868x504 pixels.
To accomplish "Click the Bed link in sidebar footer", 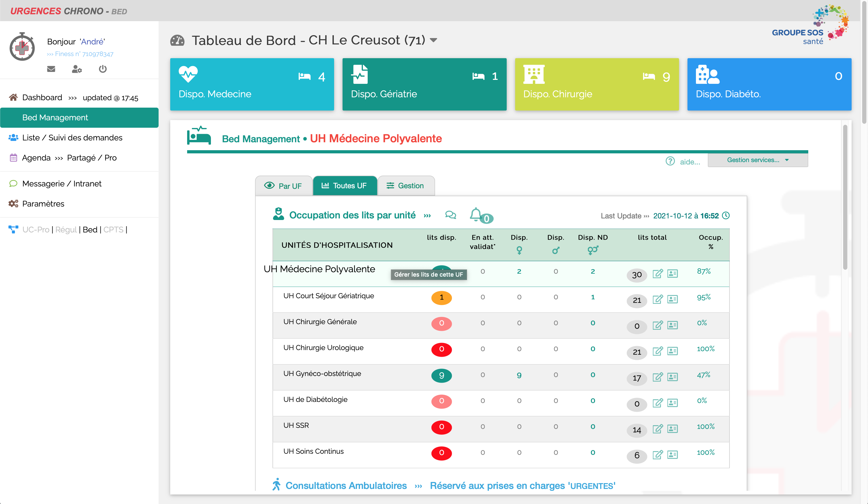I will pos(90,230).
